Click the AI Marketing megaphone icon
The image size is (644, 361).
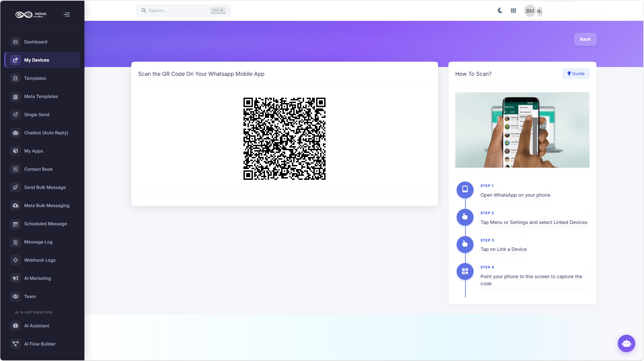15,278
